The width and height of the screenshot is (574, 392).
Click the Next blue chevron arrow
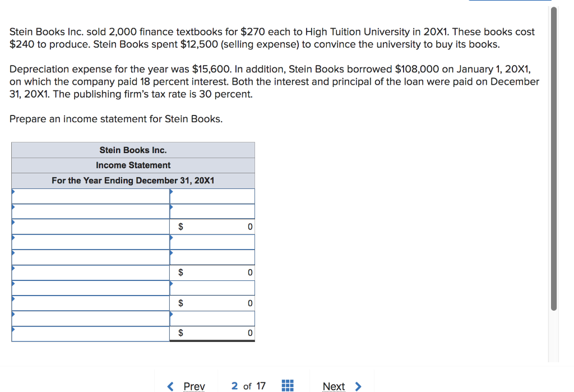click(357, 386)
